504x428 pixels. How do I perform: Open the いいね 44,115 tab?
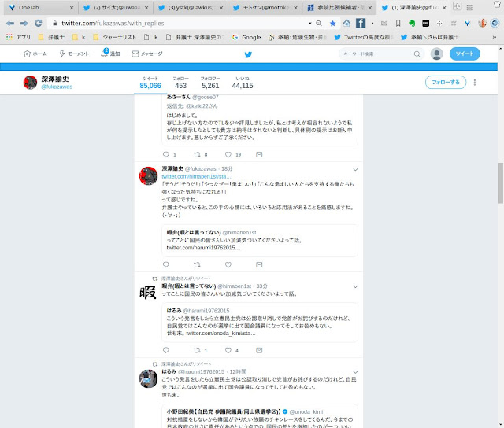tap(243, 83)
